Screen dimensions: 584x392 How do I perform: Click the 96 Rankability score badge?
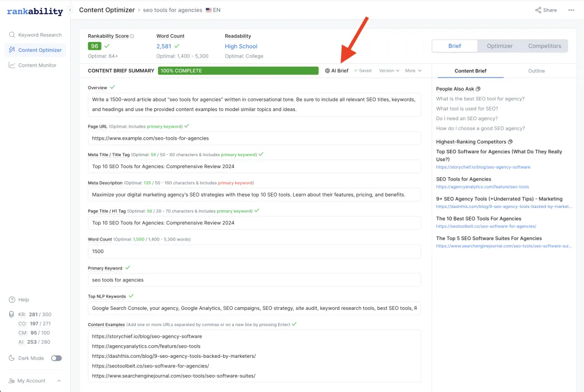click(x=95, y=46)
